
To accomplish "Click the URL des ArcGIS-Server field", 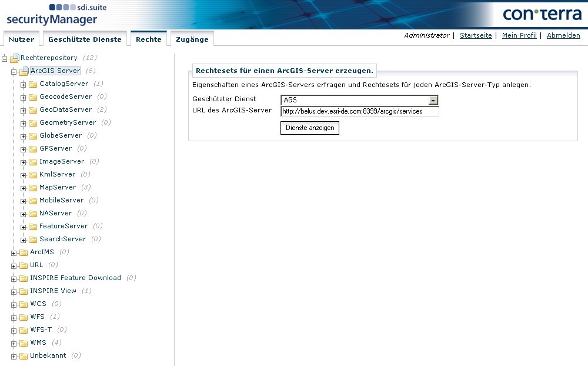I will [x=359, y=111].
